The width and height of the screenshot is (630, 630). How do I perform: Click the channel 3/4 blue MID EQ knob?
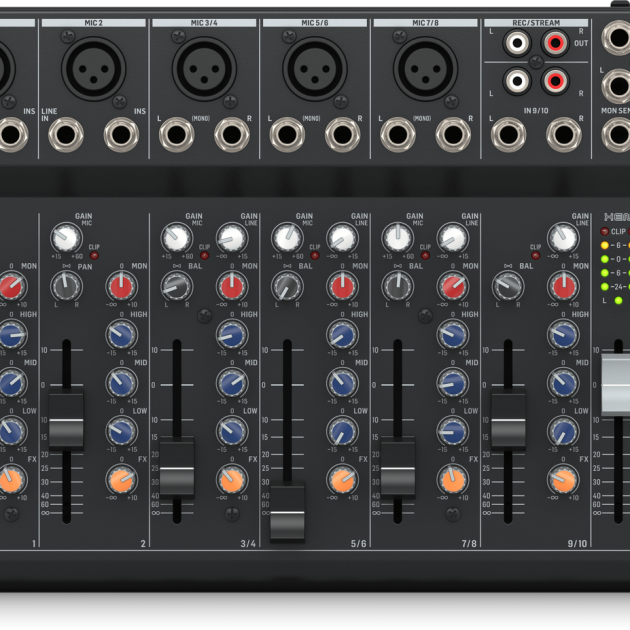pyautogui.click(x=232, y=383)
